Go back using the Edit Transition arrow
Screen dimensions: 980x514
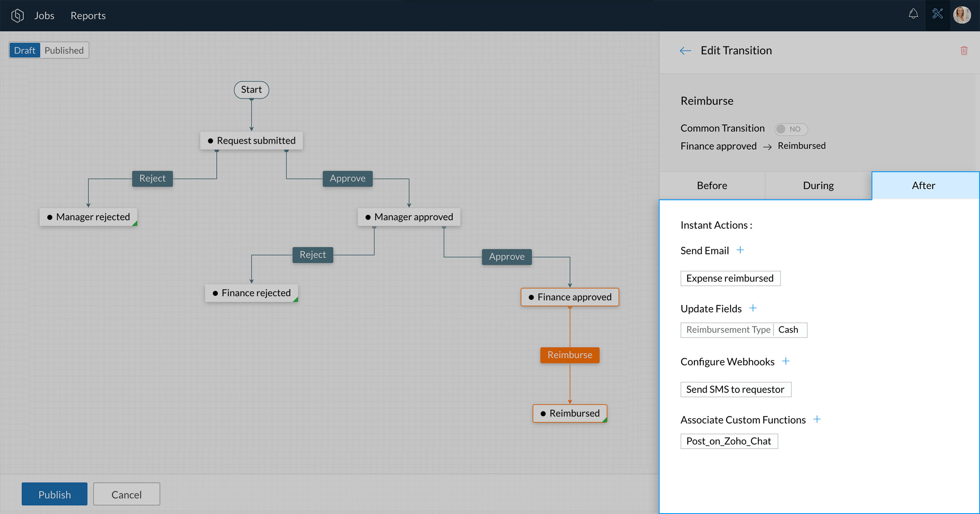pyautogui.click(x=685, y=51)
